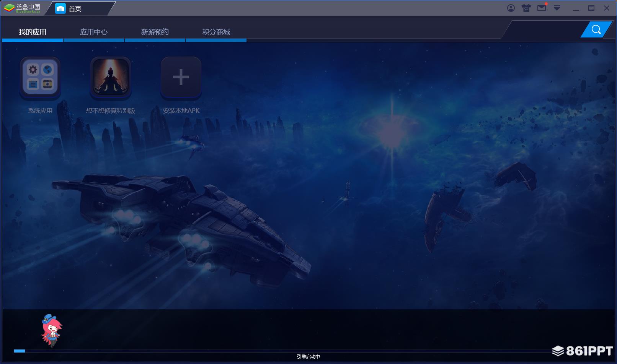Switch to the 我的应用 tab
The height and width of the screenshot is (364, 617).
33,32
